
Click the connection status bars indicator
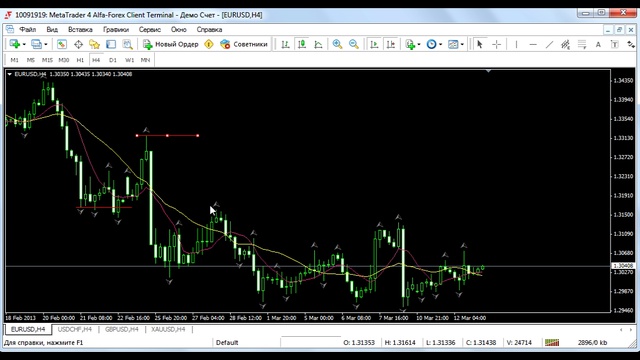point(552,342)
